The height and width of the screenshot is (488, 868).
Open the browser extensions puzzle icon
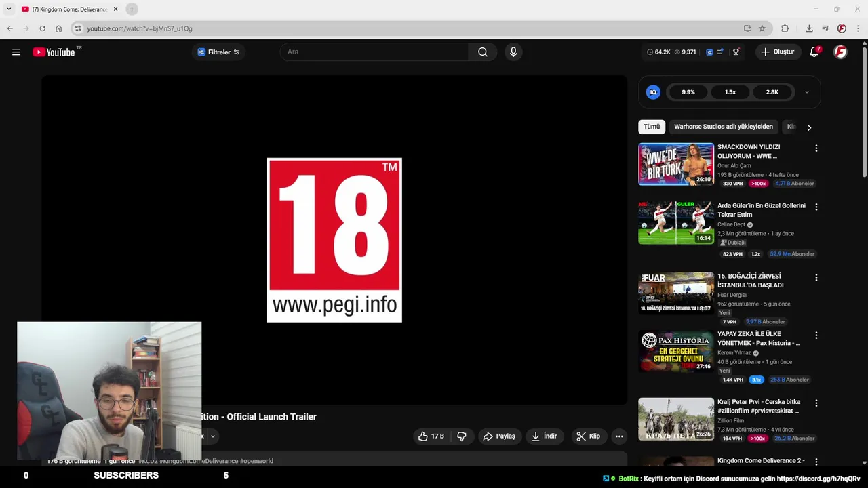tap(785, 28)
